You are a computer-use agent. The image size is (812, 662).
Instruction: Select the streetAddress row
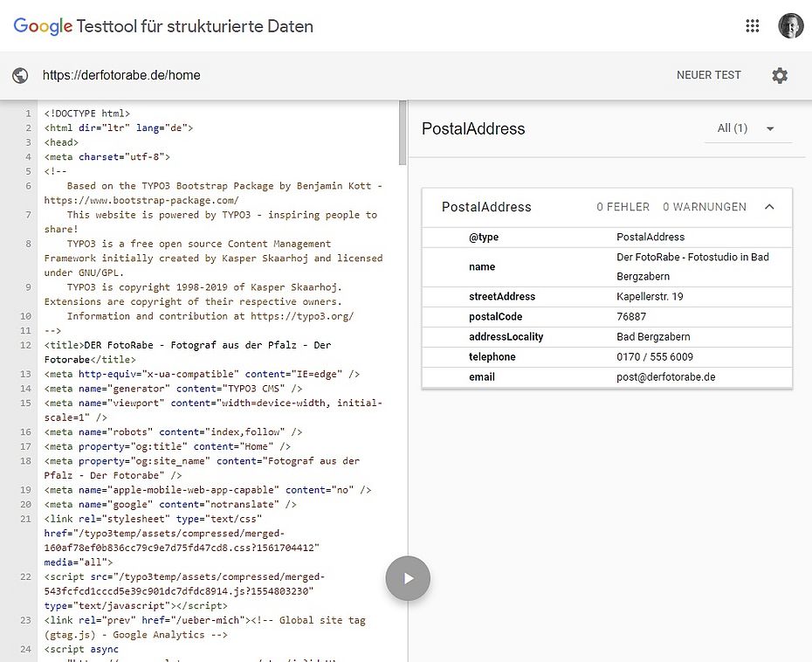502,297
